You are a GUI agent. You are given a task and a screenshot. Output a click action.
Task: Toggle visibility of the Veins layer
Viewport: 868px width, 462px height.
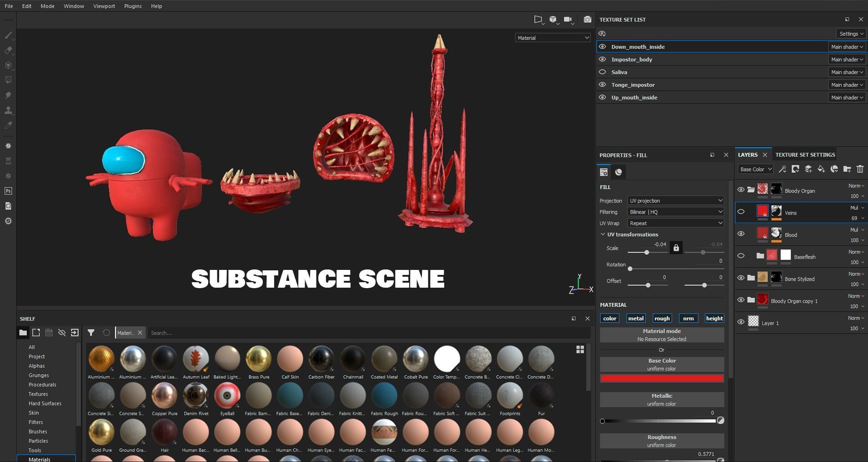(741, 212)
